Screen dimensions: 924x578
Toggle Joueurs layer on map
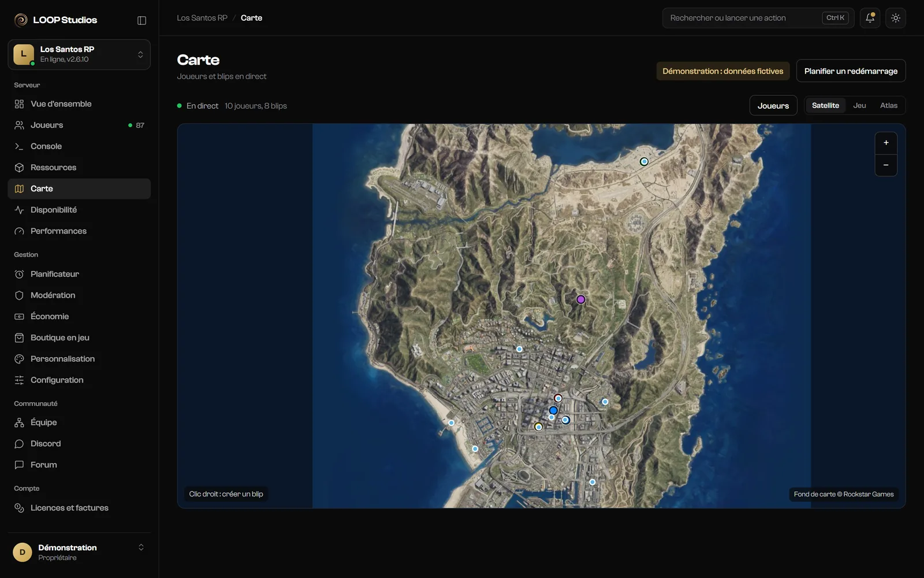pyautogui.click(x=773, y=106)
